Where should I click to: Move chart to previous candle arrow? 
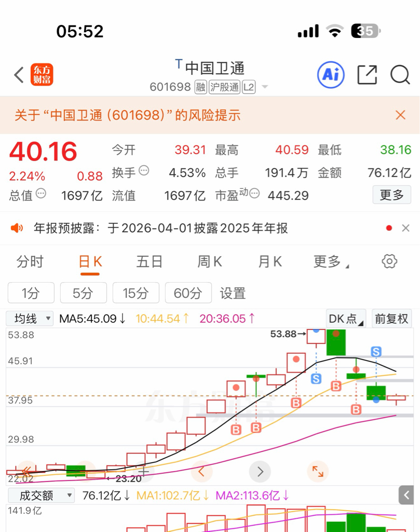[x=201, y=471]
